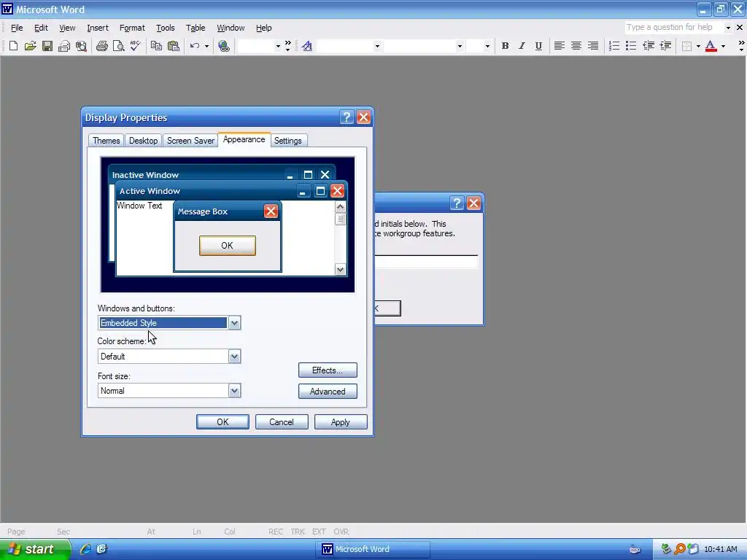
Task: Click the REC status bar indicator
Action: pyautogui.click(x=276, y=532)
